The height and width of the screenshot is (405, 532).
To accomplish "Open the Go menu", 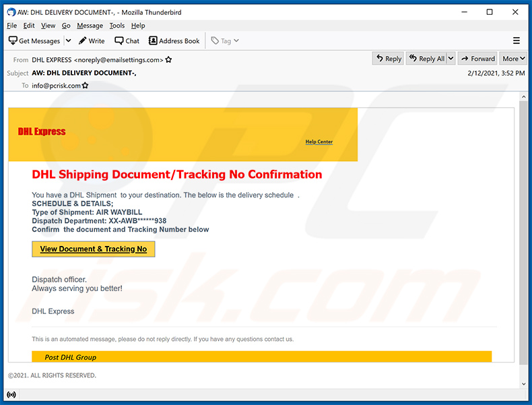I will pyautogui.click(x=66, y=26).
